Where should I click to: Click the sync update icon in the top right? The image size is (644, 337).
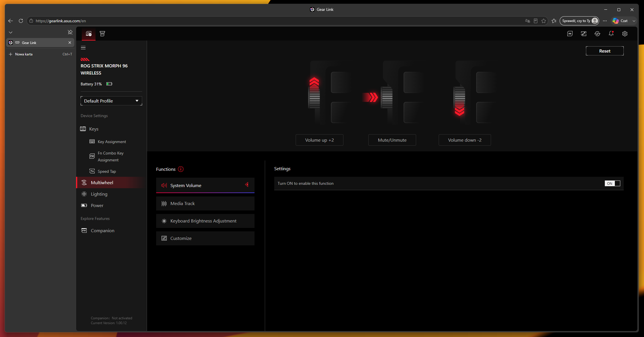point(597,34)
